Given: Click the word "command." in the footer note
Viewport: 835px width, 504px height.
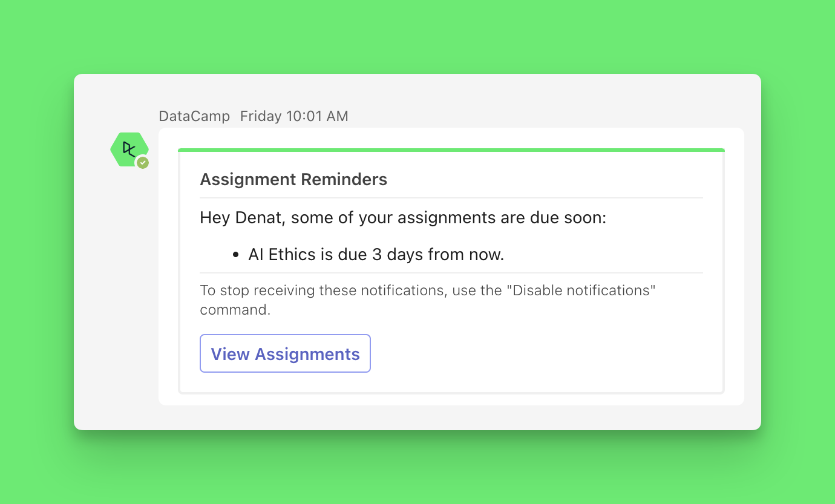Looking at the screenshot, I should pos(235,310).
